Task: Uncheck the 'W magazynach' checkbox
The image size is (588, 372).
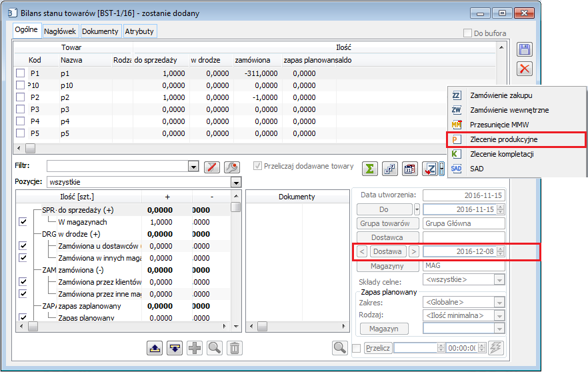Action: point(23,222)
